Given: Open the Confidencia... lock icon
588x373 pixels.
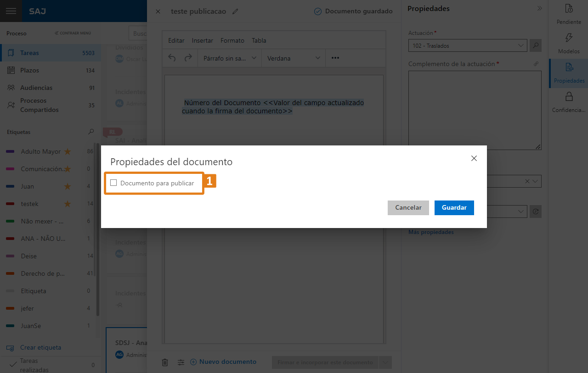Looking at the screenshot, I should pyautogui.click(x=569, y=102).
